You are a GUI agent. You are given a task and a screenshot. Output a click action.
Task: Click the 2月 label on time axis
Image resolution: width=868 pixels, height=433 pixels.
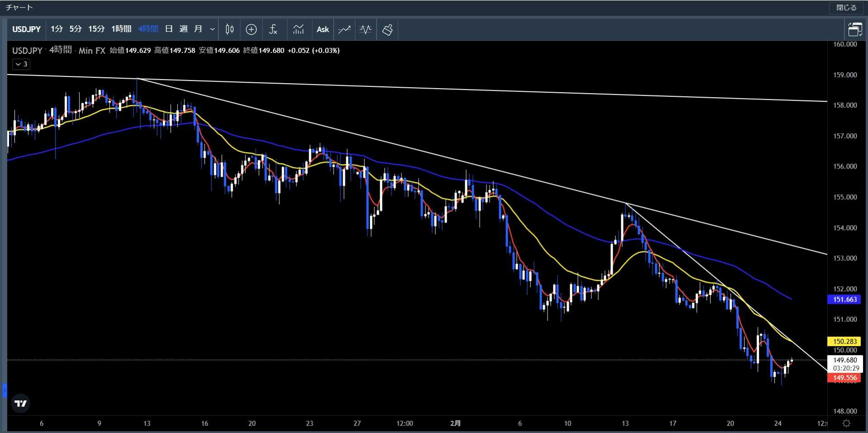tap(456, 424)
